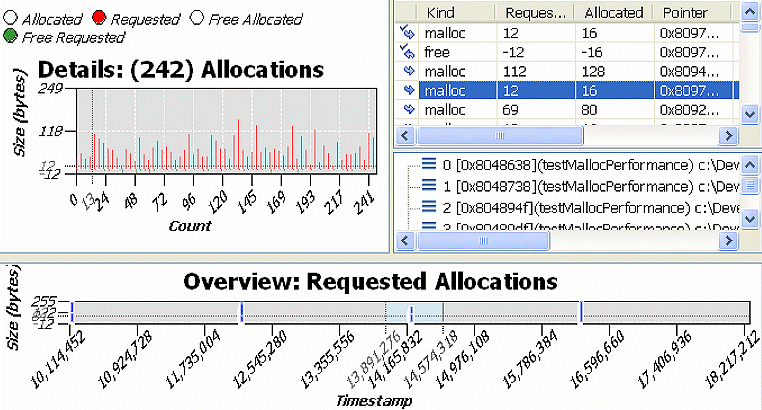
Task: Toggle the Allocated legend marker
Action: [10, 19]
